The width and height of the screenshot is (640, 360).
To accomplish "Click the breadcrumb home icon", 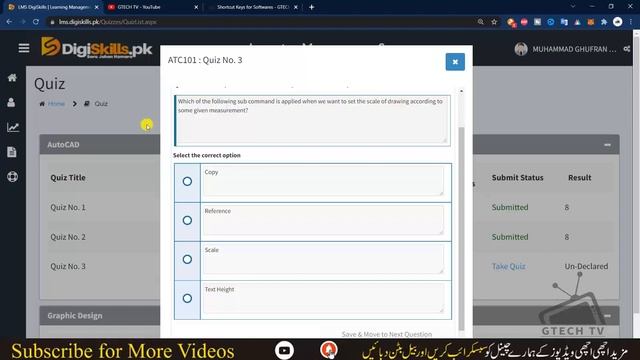I will coord(42,104).
